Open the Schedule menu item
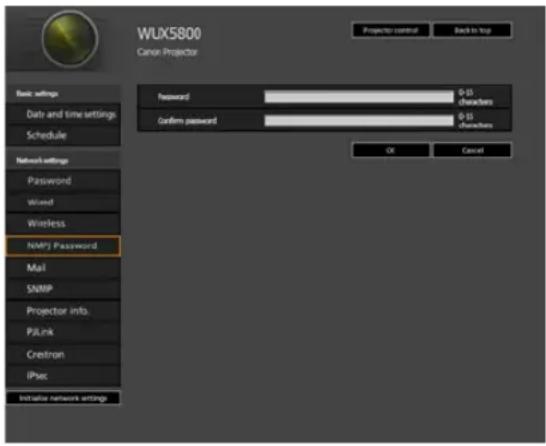This screenshot has width=546, height=446. tap(63, 135)
